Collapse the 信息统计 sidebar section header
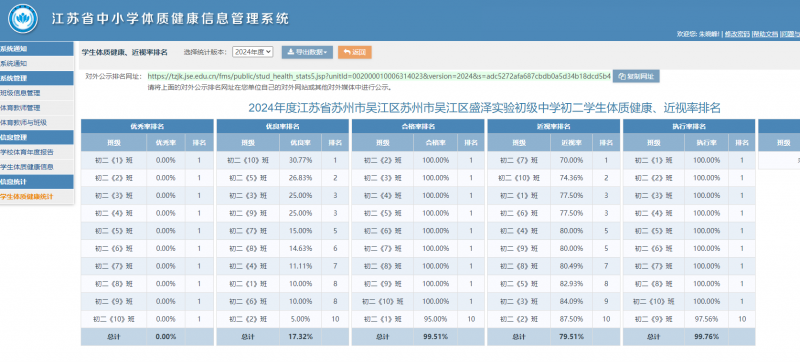Image resolution: width=800 pixels, height=362 pixels. [x=37, y=182]
